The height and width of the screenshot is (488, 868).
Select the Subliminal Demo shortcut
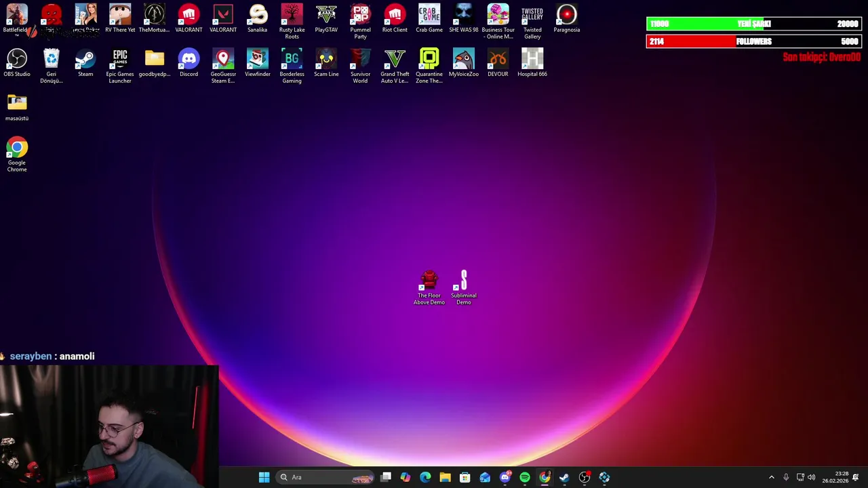pos(464,288)
